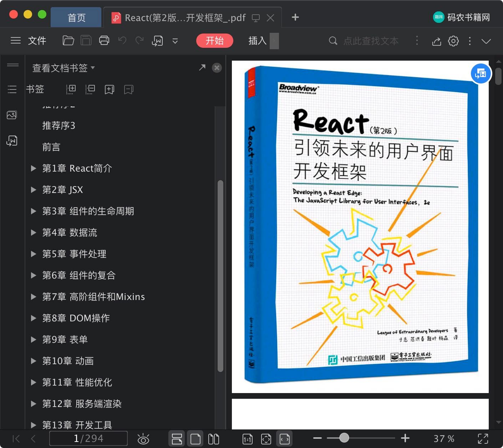Viewport: 503px width, 448px height.
Task: Toggle fit width zoom
Action: click(x=285, y=439)
